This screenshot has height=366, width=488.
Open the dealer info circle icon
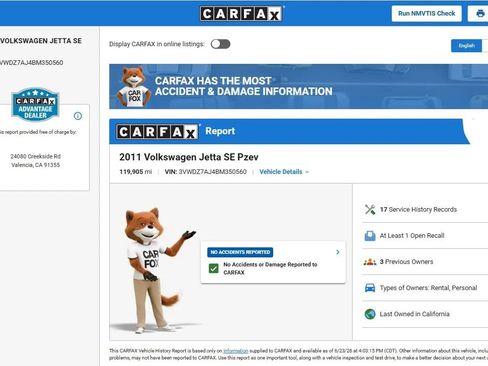coord(78,116)
